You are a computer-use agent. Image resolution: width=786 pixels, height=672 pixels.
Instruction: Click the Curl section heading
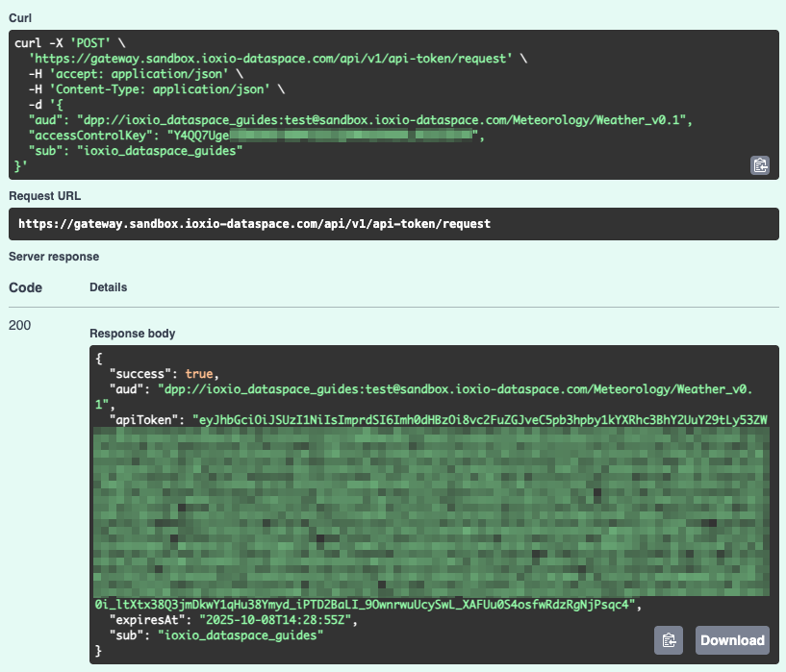(x=18, y=17)
